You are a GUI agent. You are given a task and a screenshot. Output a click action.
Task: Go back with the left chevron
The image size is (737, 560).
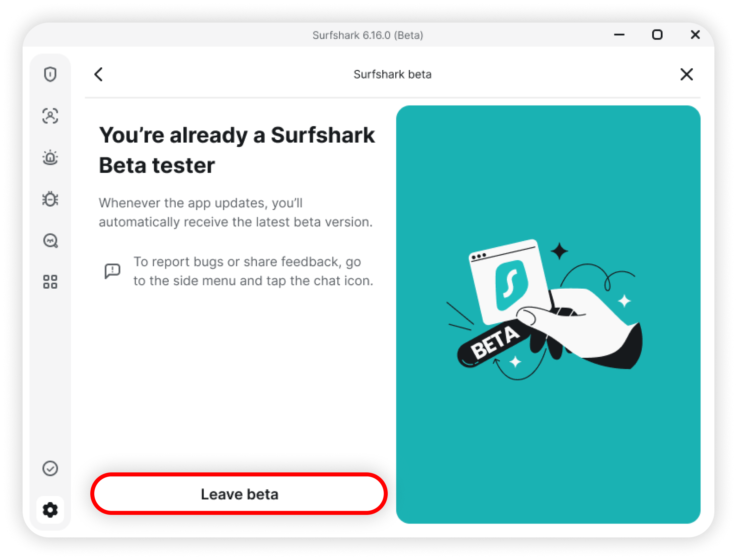(x=98, y=74)
